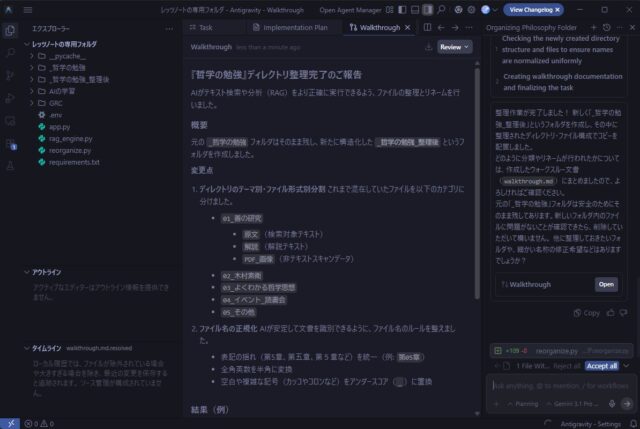Viewport: 640px width, 429px height.
Task: Click Accept all changes
Action: [x=602, y=366]
